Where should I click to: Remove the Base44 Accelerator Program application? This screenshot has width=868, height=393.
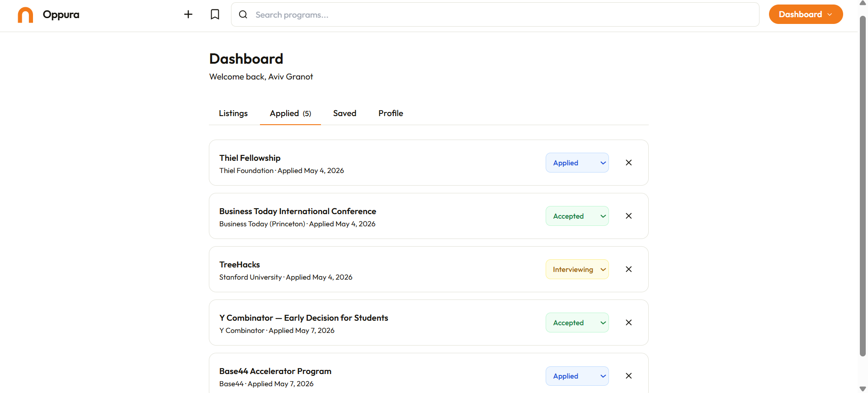point(628,376)
